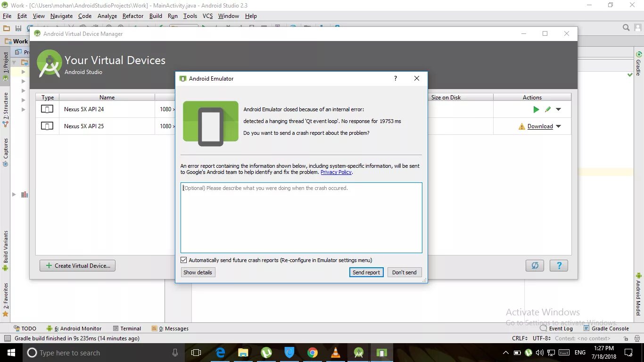Open File Explorer from the taskbar
This screenshot has width=644, height=362.
(243, 353)
